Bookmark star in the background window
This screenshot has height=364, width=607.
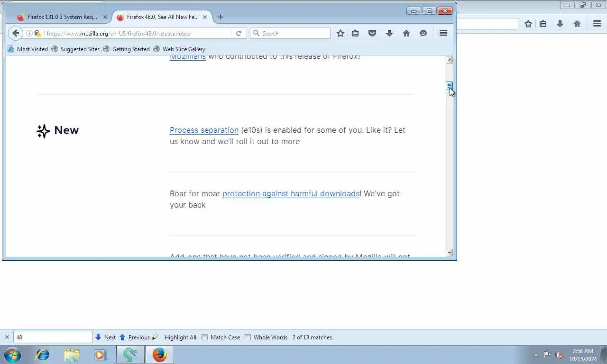(x=528, y=24)
